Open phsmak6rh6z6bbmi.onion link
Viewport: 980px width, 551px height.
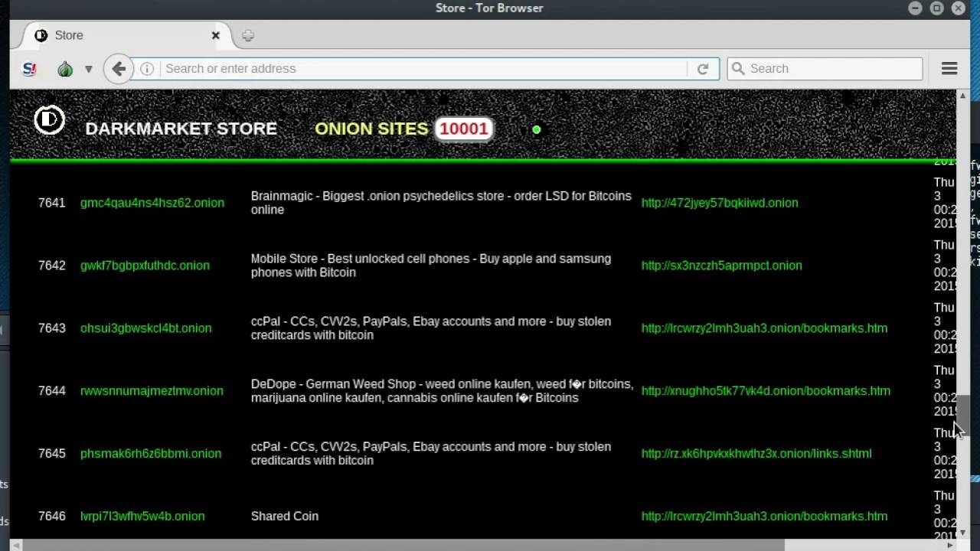point(151,454)
